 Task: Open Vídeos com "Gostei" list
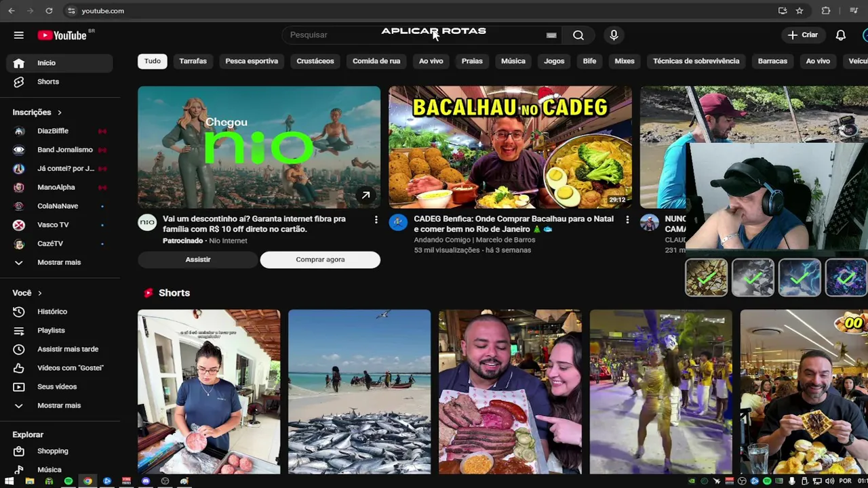pos(60,368)
